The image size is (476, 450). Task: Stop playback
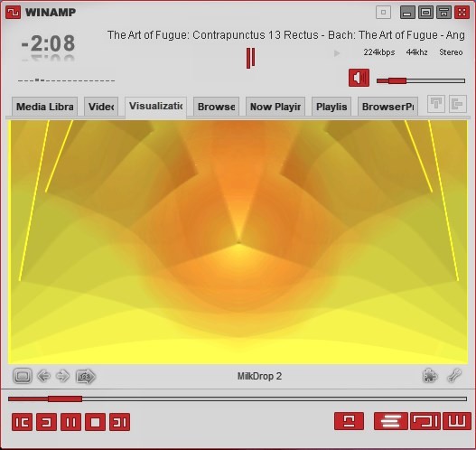pos(96,422)
